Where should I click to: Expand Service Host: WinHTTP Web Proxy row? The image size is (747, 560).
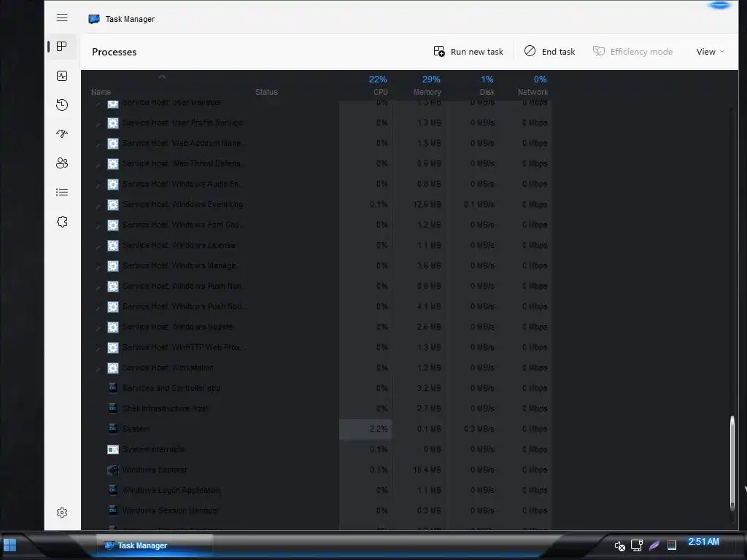[98, 348]
